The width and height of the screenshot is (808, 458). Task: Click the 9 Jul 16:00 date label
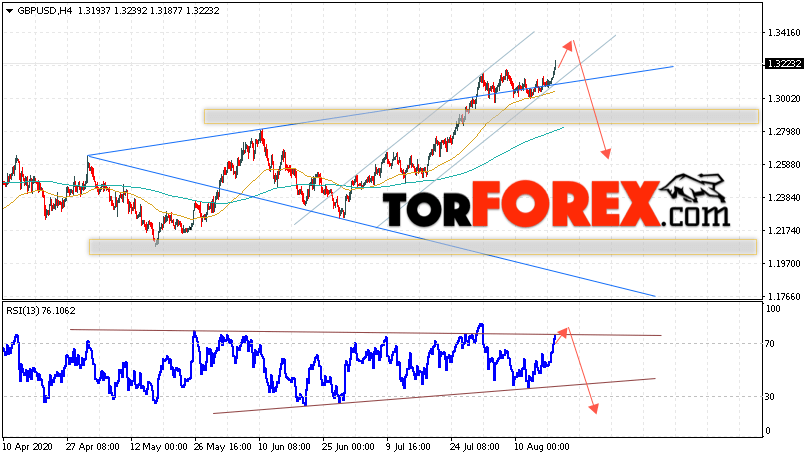(408, 447)
